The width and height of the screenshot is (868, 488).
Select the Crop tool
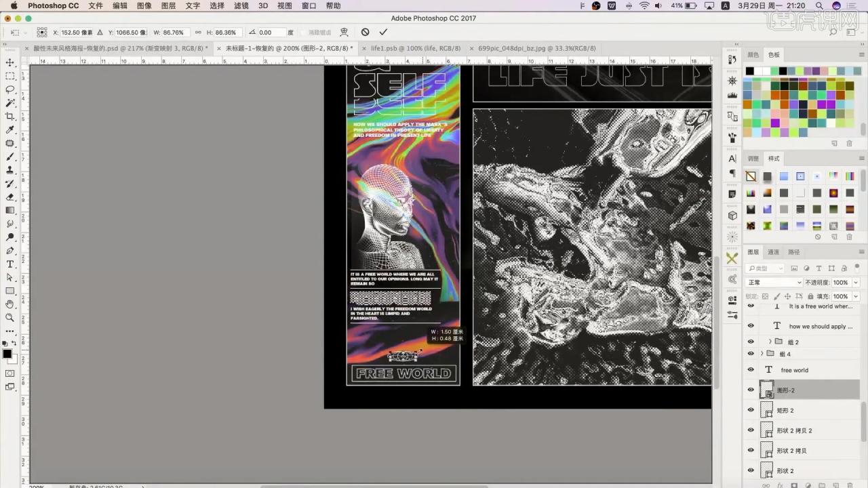pyautogui.click(x=10, y=117)
